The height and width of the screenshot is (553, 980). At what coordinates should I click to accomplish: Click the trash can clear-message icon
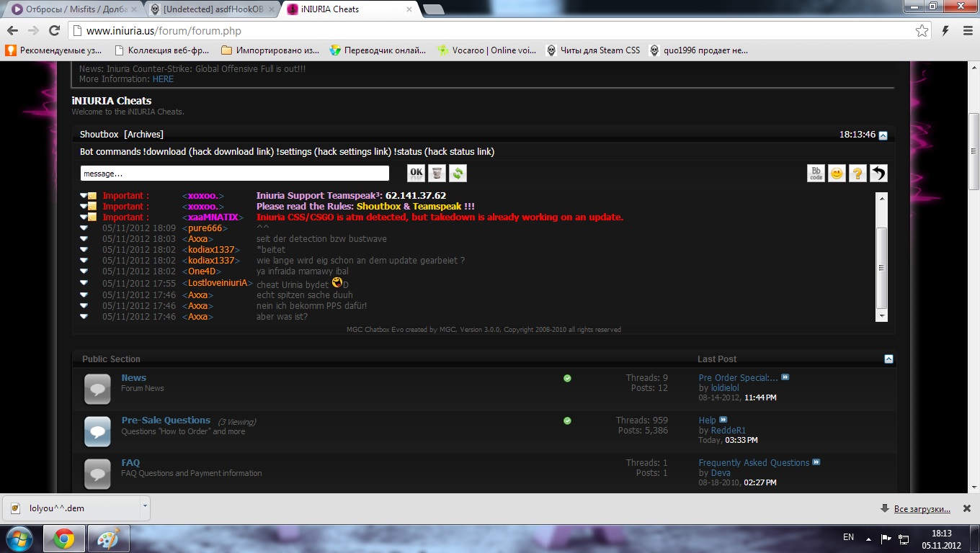point(437,173)
